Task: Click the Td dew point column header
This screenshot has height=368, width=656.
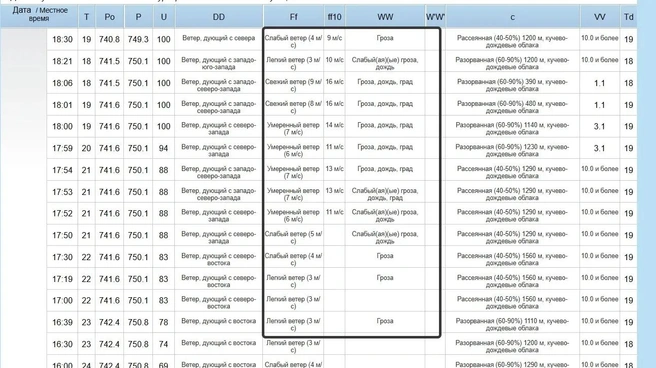Action: click(629, 17)
